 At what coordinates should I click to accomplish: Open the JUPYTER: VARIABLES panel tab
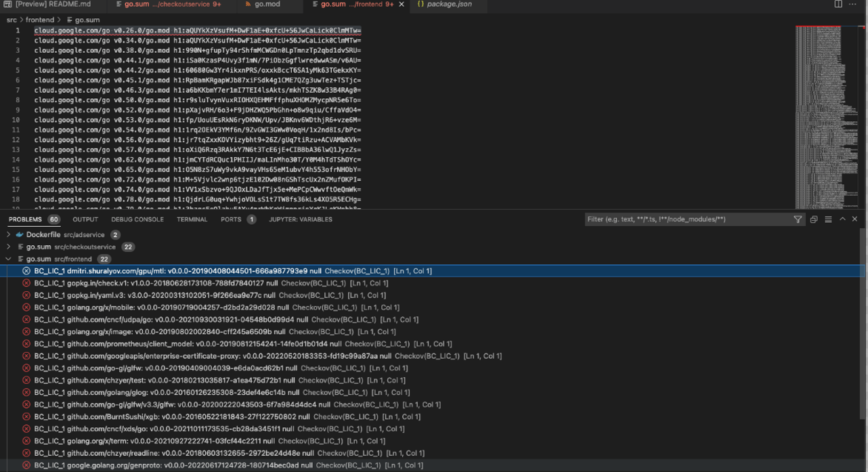[301, 219]
